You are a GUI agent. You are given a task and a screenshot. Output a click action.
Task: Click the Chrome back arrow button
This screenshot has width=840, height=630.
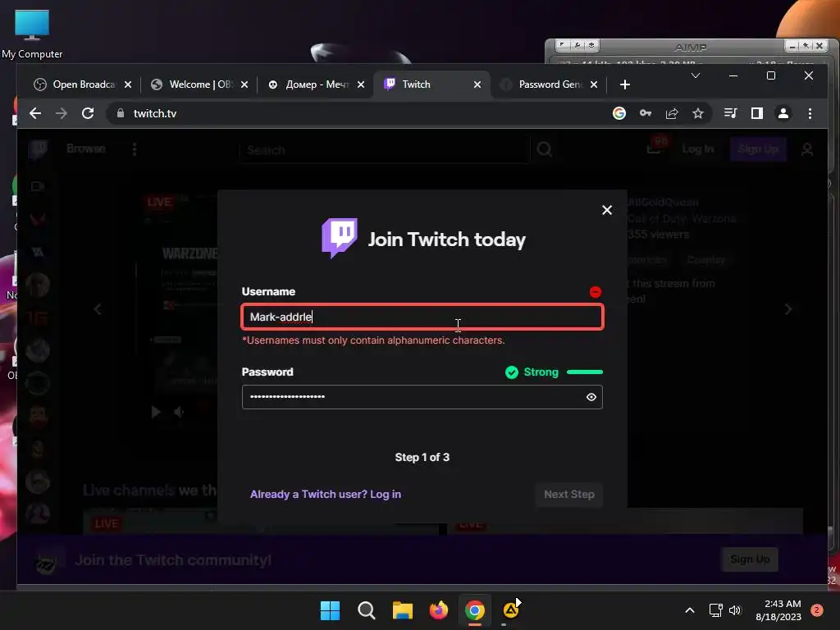click(35, 113)
